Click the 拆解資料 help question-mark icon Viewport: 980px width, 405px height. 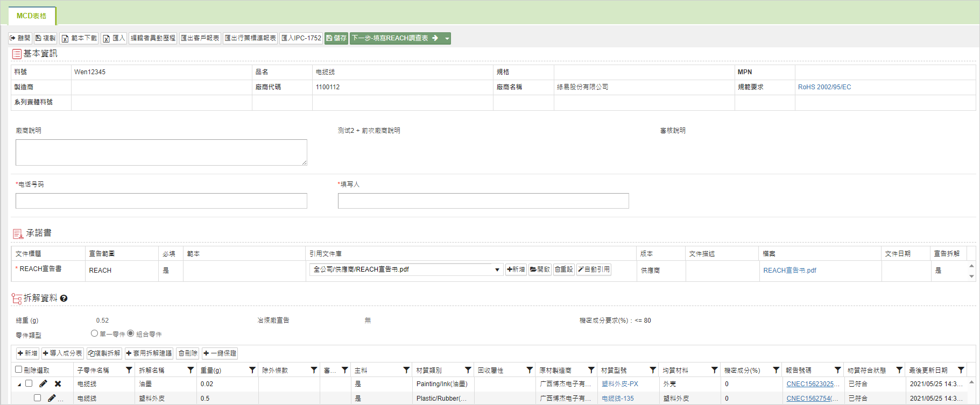(x=64, y=299)
